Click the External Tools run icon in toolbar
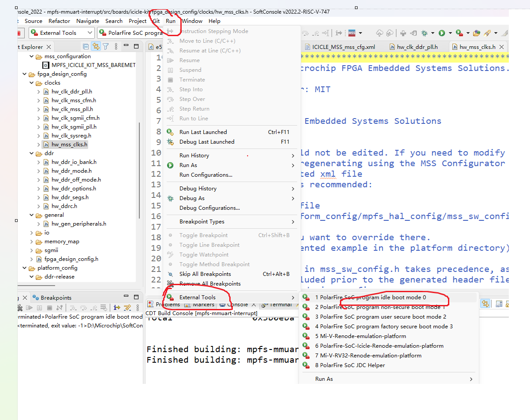Viewport: 530px width, 420px height. pyautogui.click(x=459, y=33)
